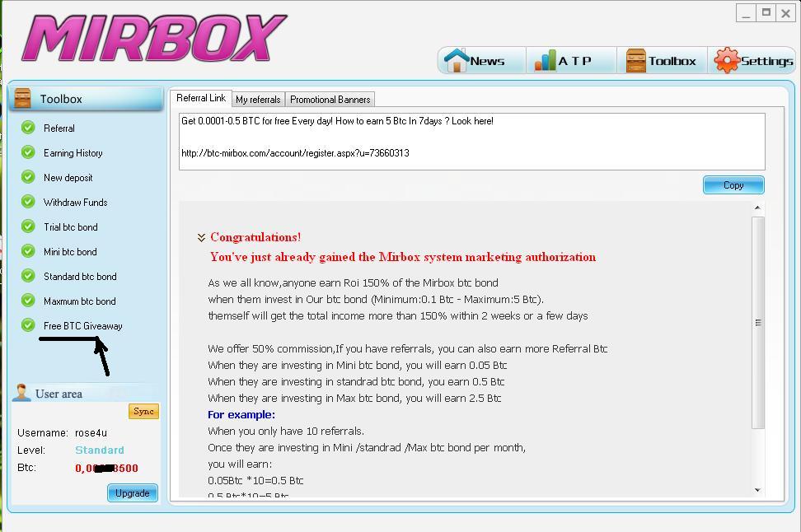The width and height of the screenshot is (801, 532).
Task: Open the News section label
Action: [x=487, y=61]
